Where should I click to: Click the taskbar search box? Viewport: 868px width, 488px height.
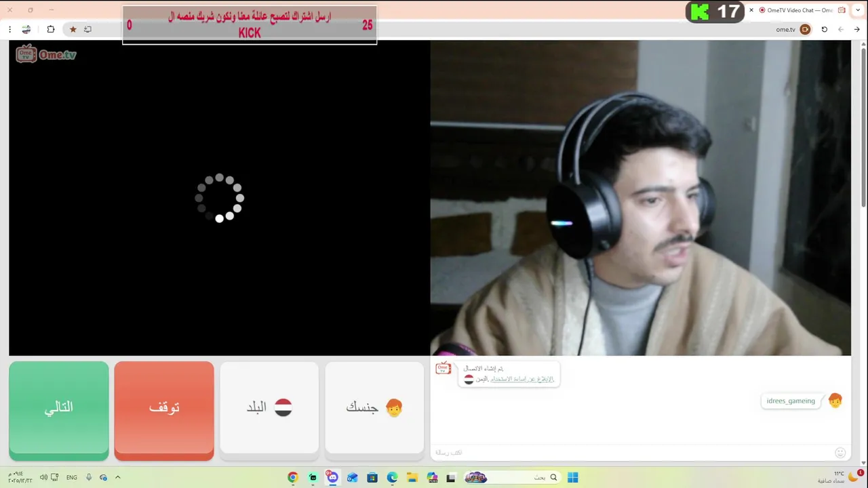point(513,477)
